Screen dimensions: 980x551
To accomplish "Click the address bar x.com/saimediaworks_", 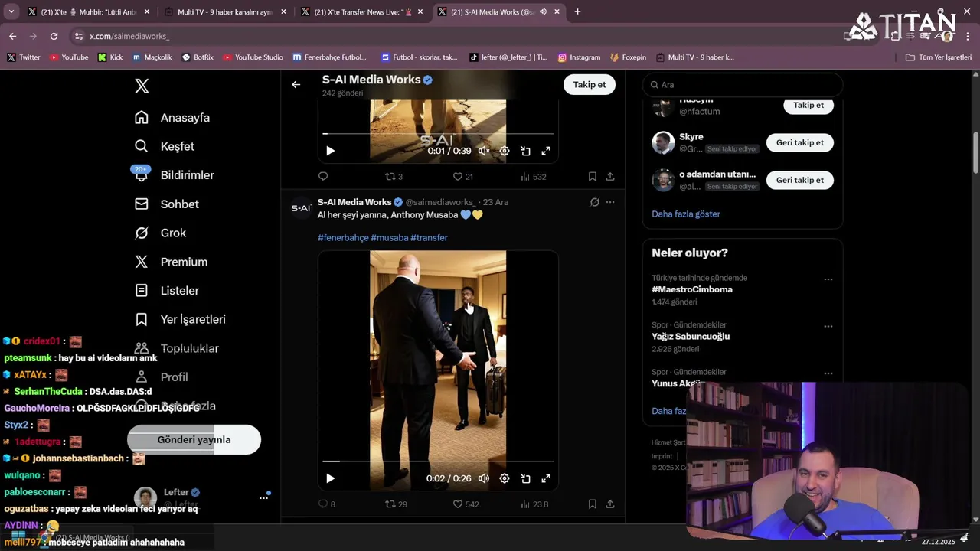I will [129, 37].
